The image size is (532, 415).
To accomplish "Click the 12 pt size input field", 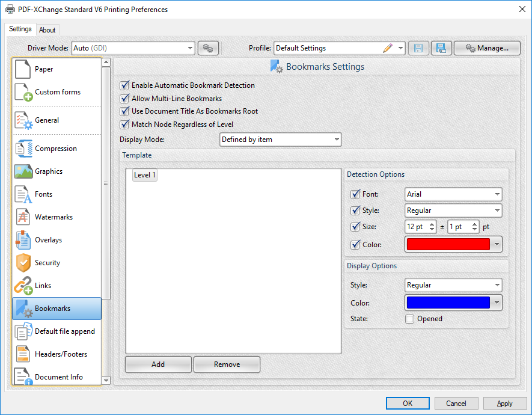I will pos(417,227).
